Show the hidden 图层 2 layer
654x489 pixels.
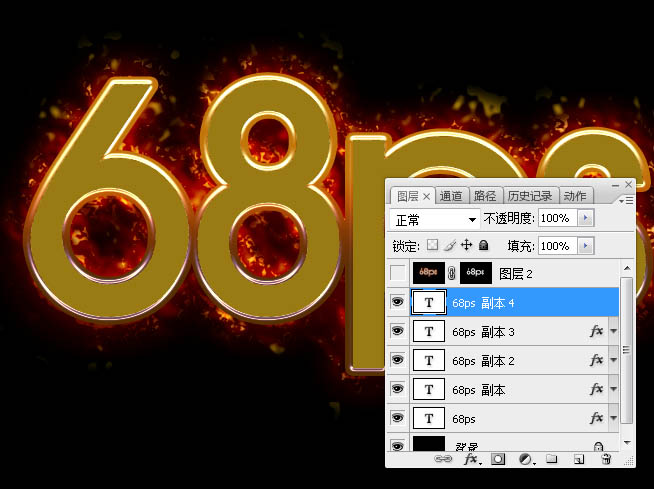[398, 273]
